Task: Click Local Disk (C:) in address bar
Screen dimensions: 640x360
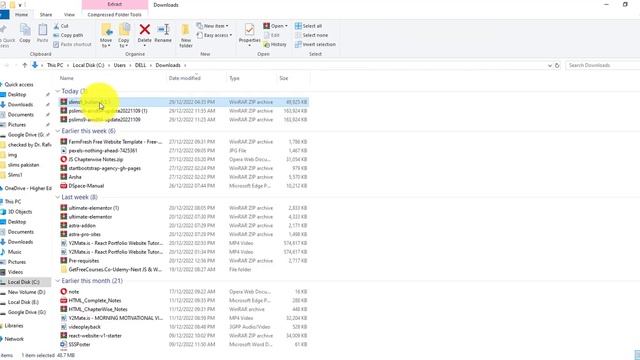Action: [x=89, y=65]
